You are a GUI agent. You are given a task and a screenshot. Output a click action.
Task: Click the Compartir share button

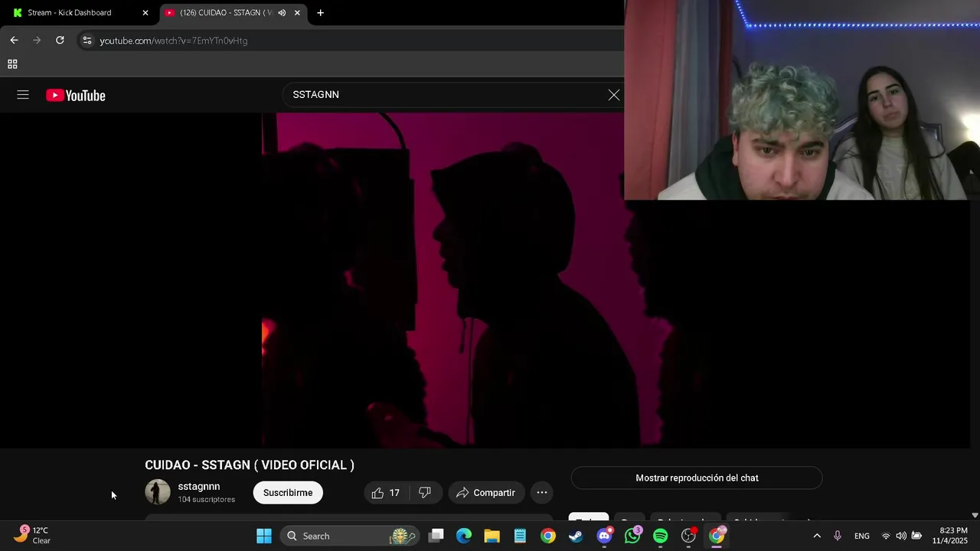click(x=486, y=493)
